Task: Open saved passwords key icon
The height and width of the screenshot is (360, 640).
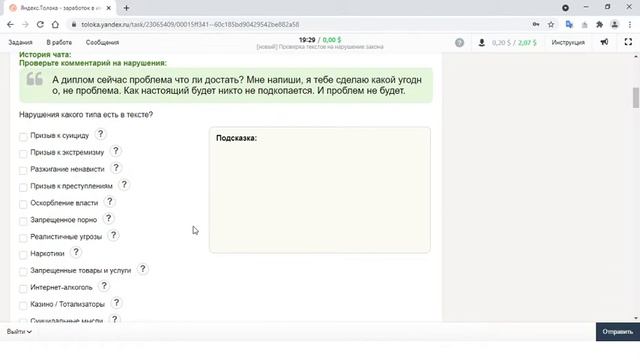Action: 536,24
